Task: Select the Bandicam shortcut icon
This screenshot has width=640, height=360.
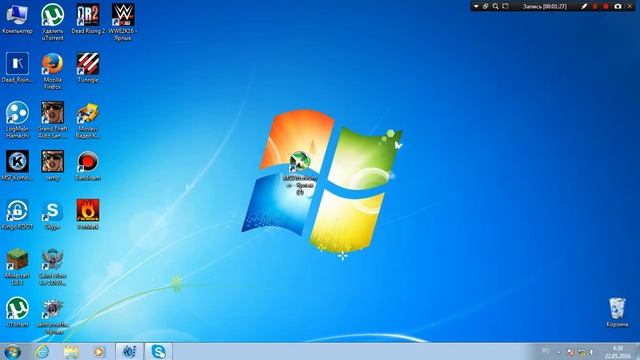Action: coord(88,165)
